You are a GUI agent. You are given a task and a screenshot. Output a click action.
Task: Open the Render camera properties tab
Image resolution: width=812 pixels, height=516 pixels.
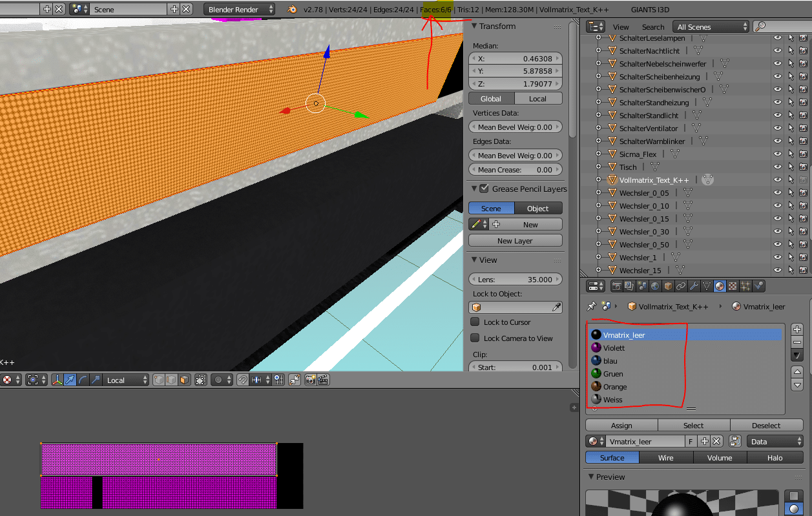click(x=617, y=286)
